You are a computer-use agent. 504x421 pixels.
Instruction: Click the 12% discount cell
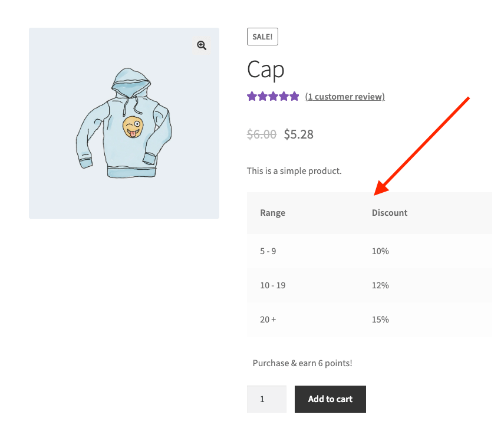coord(380,285)
